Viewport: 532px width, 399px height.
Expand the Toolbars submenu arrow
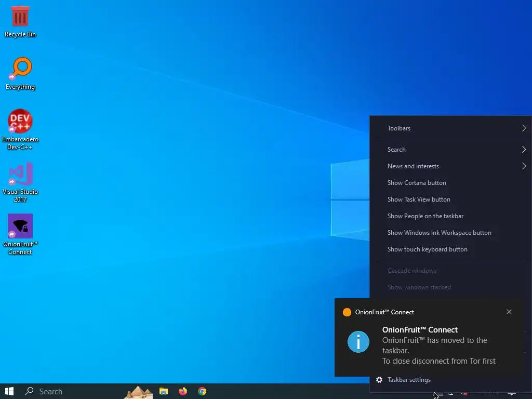point(524,128)
